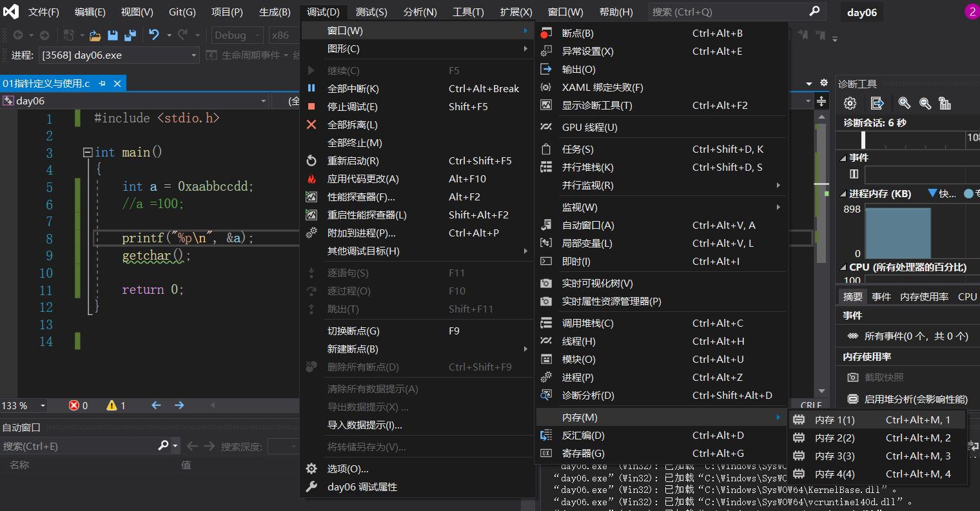The height and width of the screenshot is (511, 980).
Task: Collapse the 进程内存 (KB) section
Action: [x=843, y=193]
